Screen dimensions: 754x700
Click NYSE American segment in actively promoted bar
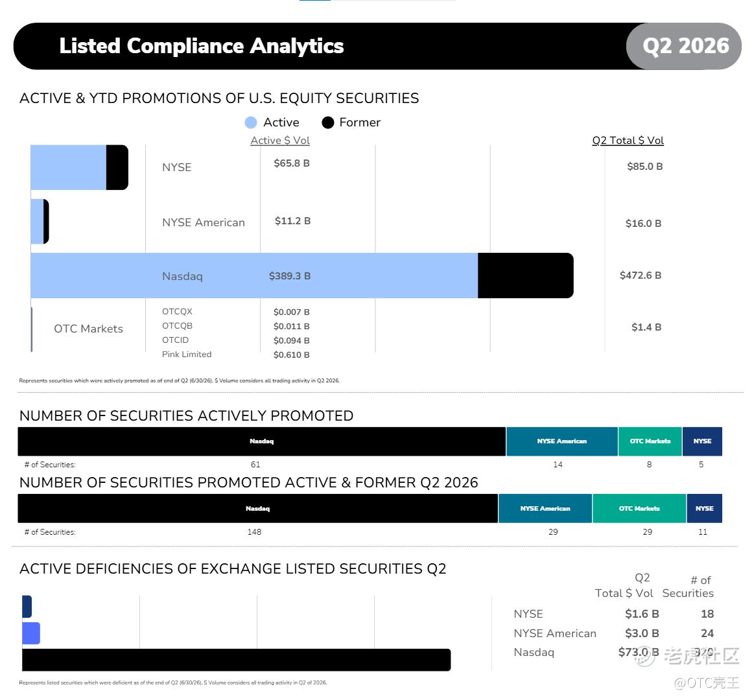coord(561,441)
